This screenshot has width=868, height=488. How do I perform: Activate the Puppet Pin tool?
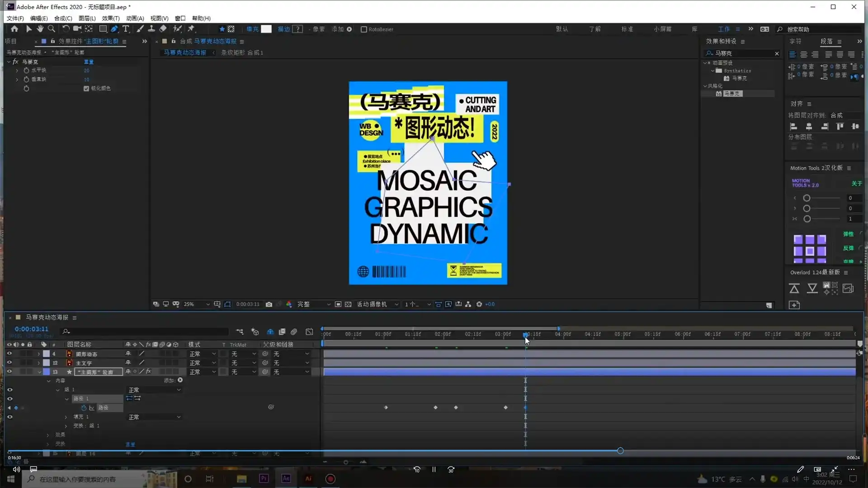[x=191, y=29]
